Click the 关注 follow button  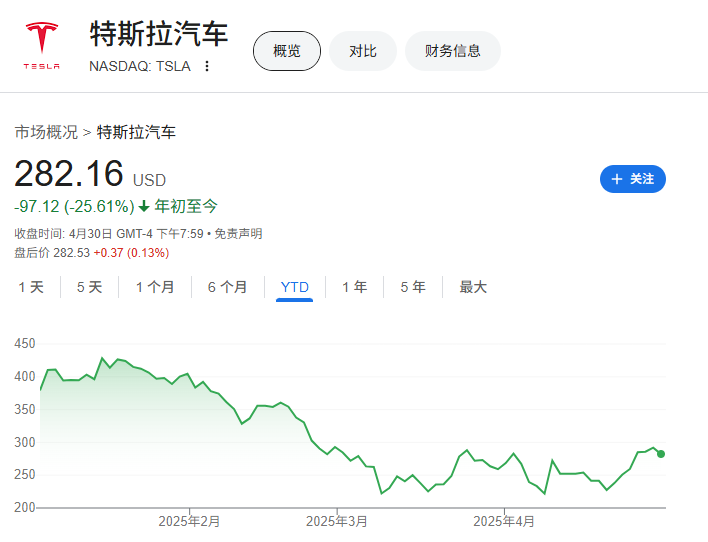[x=633, y=179]
